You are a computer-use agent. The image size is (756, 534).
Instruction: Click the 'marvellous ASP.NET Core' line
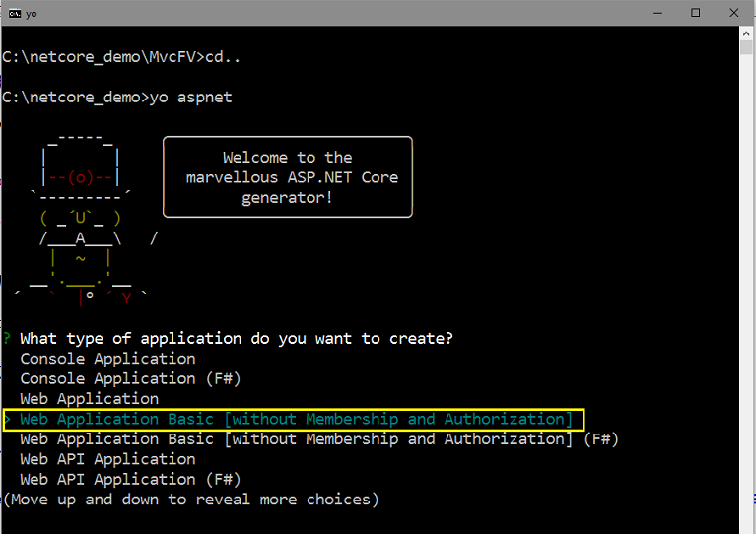pyautogui.click(x=292, y=178)
